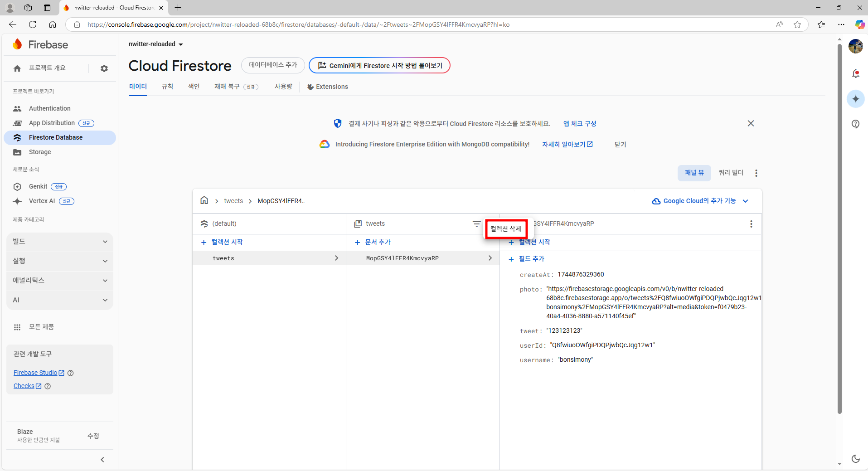Expand the 빌드 product category

(60, 242)
